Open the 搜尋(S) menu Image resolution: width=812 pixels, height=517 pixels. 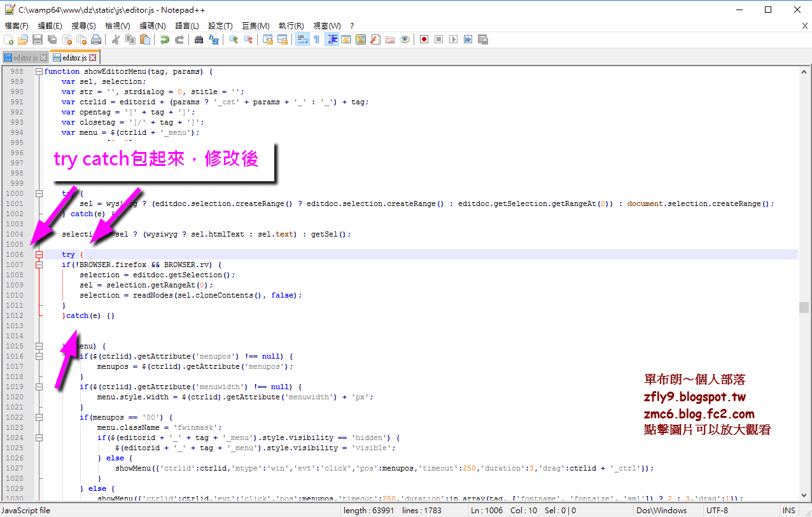click(84, 25)
